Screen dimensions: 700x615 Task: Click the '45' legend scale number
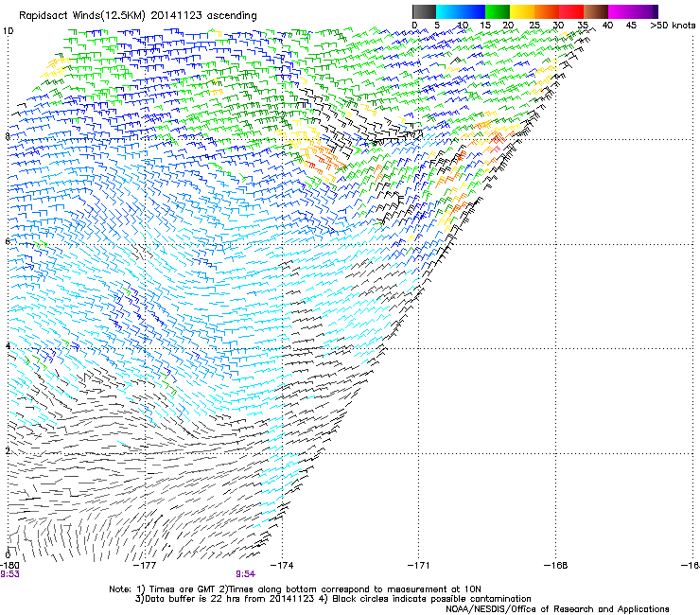[x=631, y=26]
